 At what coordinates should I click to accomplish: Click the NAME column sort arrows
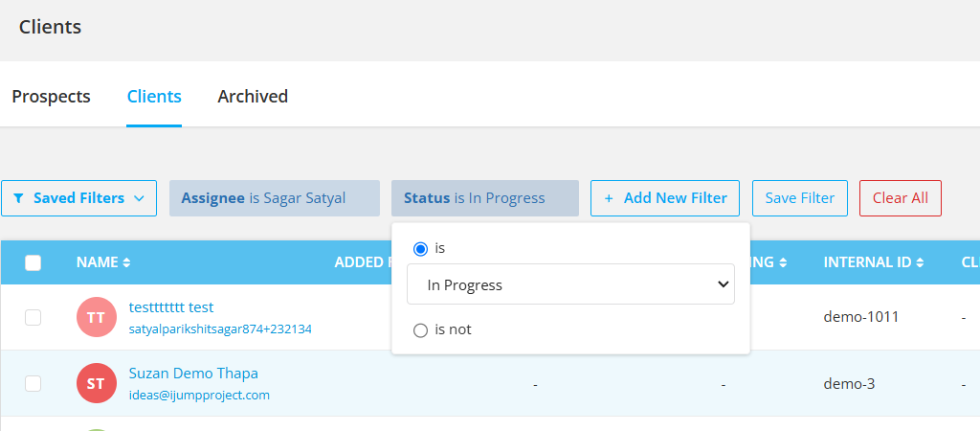click(127, 262)
